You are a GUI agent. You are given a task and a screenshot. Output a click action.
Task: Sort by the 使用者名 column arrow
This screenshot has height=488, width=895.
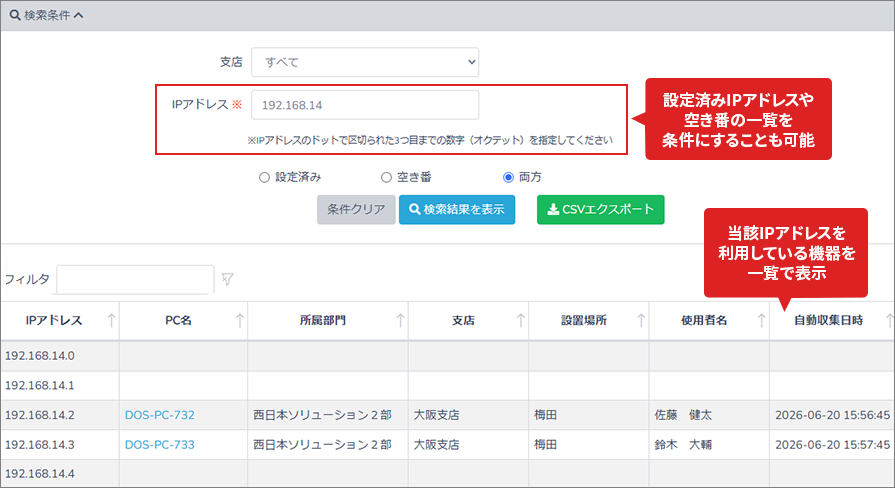tap(761, 320)
